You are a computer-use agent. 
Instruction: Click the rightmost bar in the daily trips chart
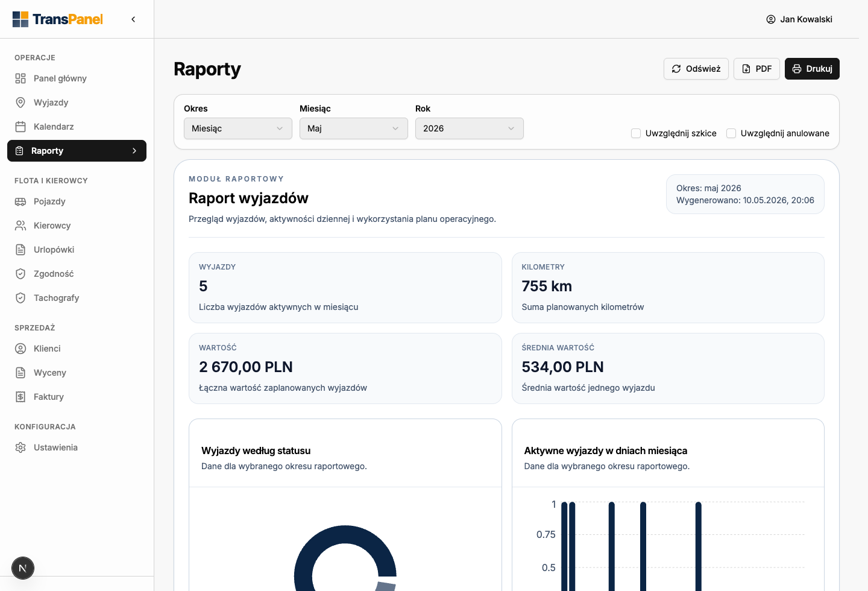[698, 546]
